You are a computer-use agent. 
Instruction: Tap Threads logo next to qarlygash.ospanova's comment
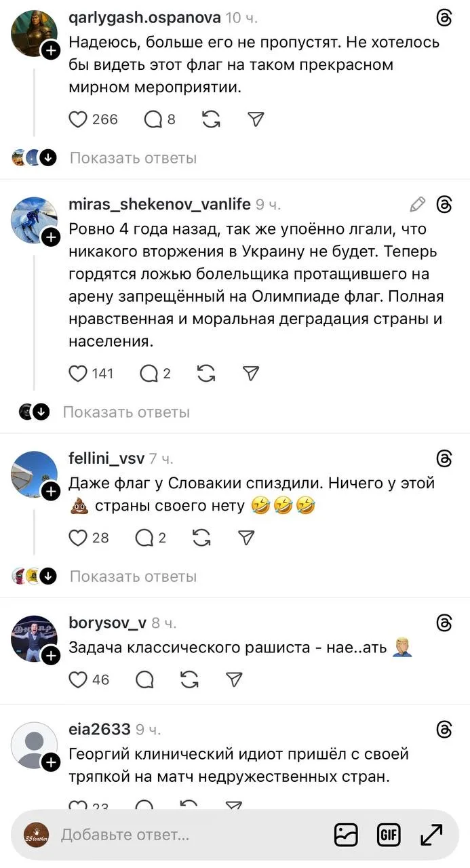[444, 18]
